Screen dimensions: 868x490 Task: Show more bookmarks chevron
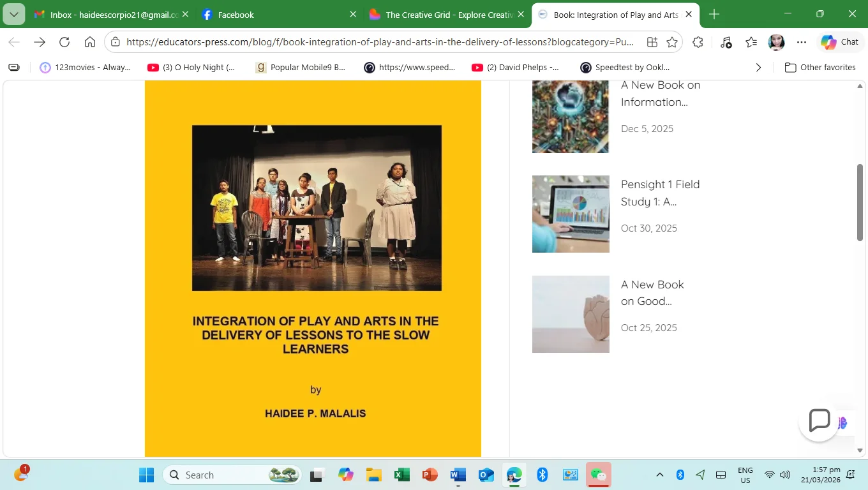(x=758, y=67)
